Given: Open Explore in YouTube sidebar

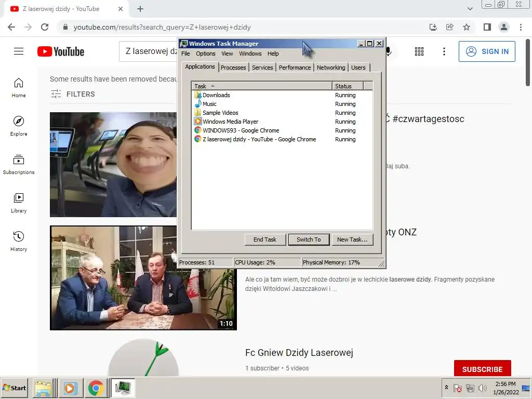Looking at the screenshot, I should [19, 126].
